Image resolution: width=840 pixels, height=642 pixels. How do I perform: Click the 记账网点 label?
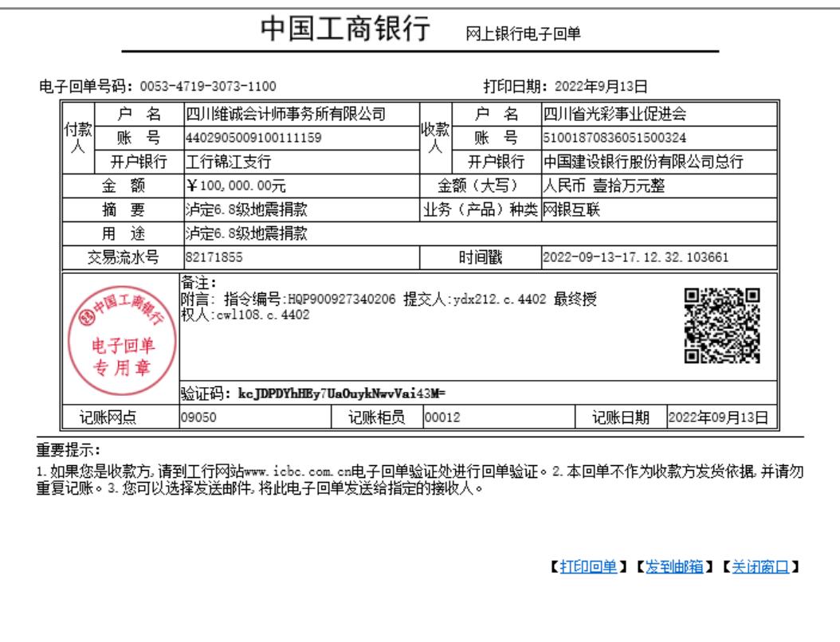point(108,417)
